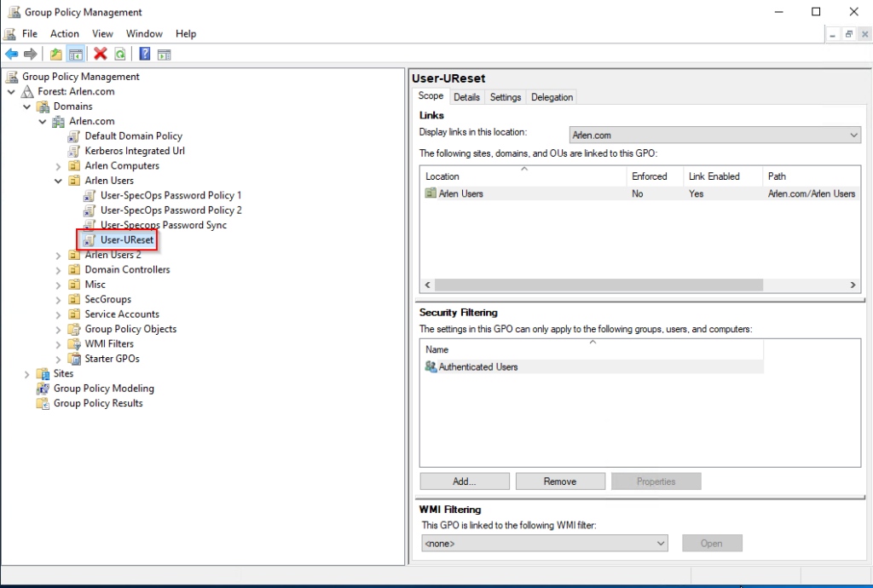
Task: Expand the Sites node chevron
Action: point(27,374)
